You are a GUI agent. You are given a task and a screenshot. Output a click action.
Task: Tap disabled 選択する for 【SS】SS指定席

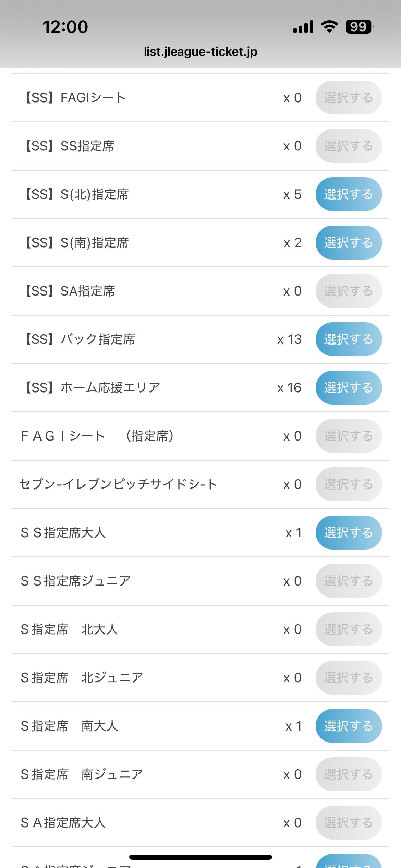348,146
